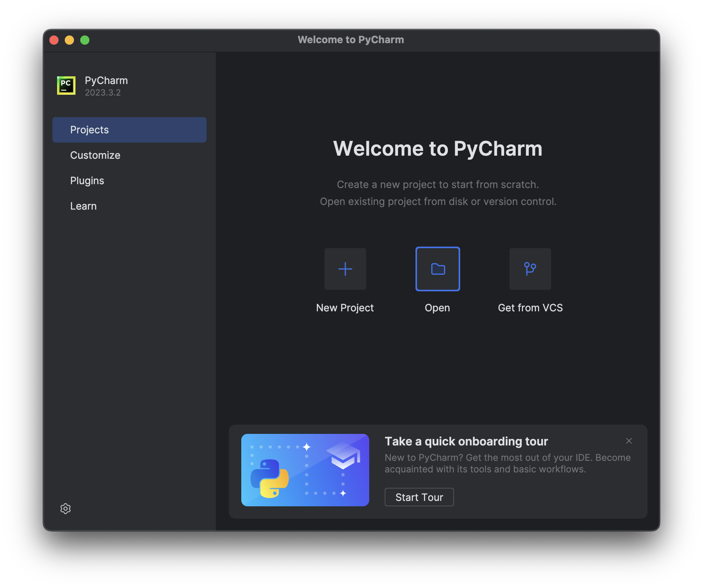Switch to the Plugins section
703x588 pixels.
point(87,180)
